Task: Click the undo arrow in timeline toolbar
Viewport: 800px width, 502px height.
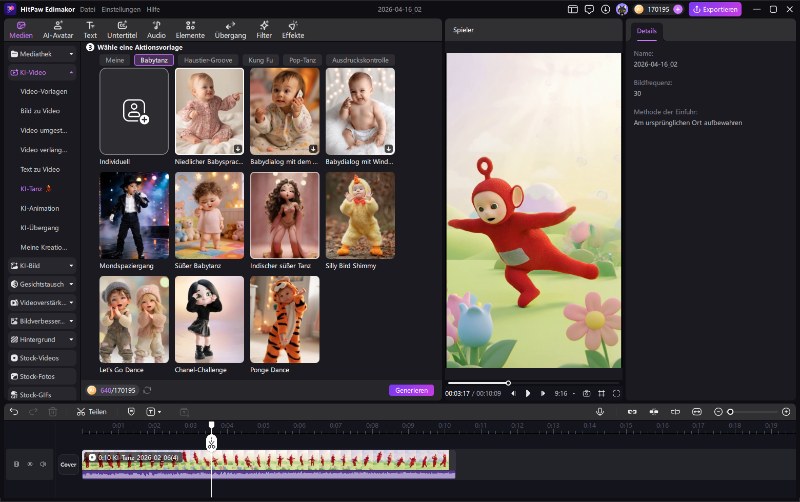Action: point(14,411)
